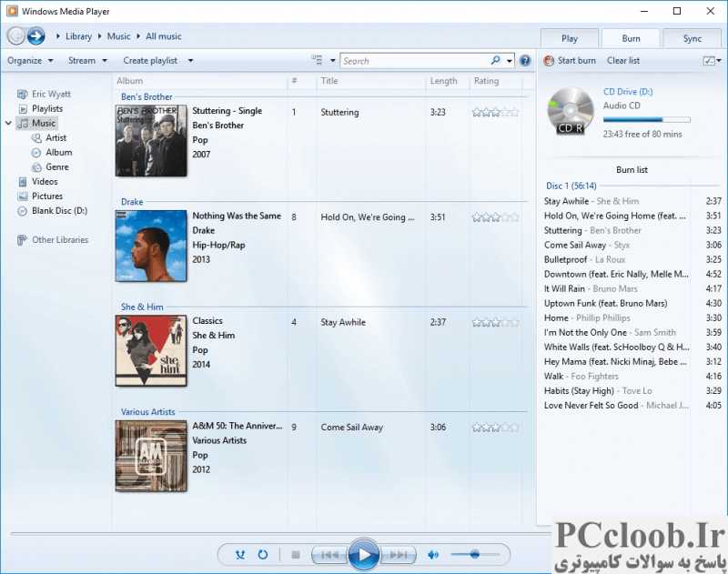Open the Organize dropdown menu
728x574 pixels.
30,61
